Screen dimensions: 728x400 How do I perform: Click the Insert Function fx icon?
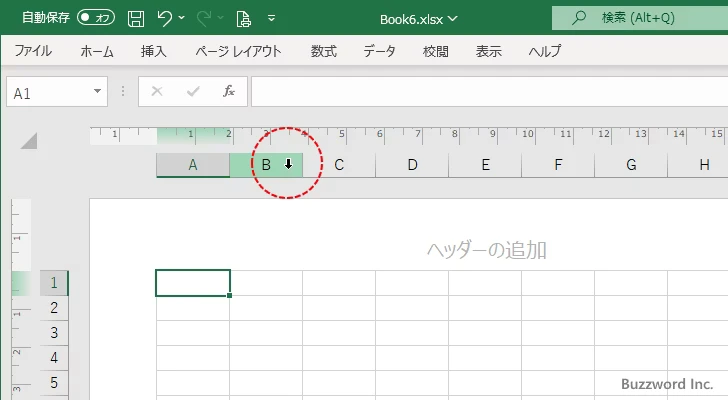(x=229, y=91)
